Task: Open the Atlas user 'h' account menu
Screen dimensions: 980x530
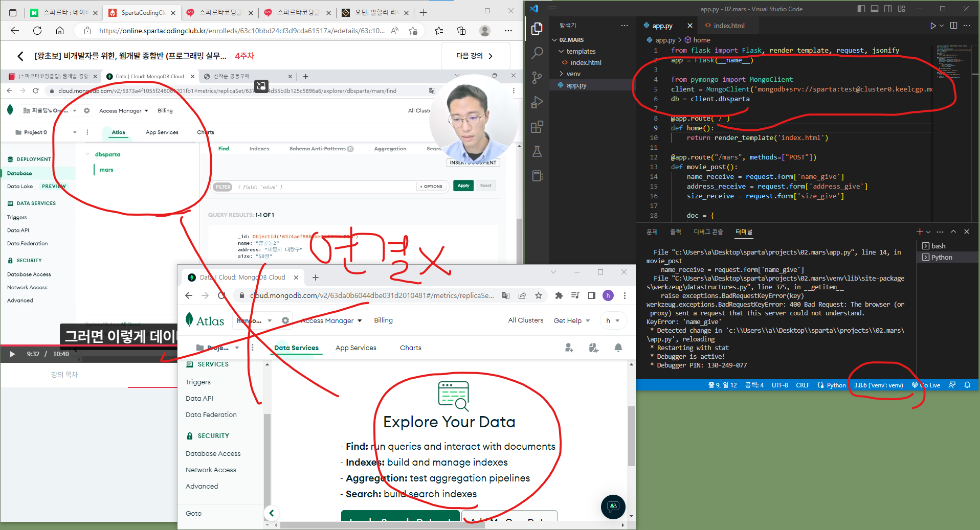Action: coord(613,320)
